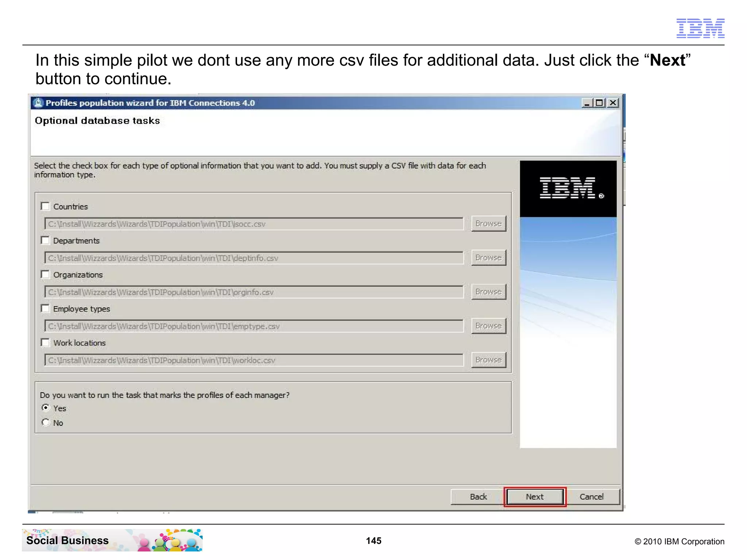Click the manager profiles question text
Screen dimensions: 747x560
tap(165, 395)
